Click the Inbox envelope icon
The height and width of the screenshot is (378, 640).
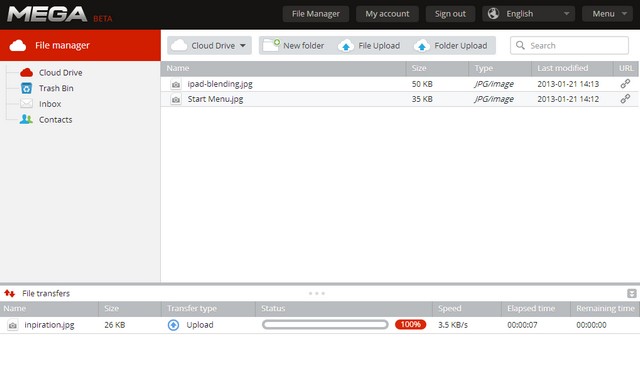[x=27, y=104]
